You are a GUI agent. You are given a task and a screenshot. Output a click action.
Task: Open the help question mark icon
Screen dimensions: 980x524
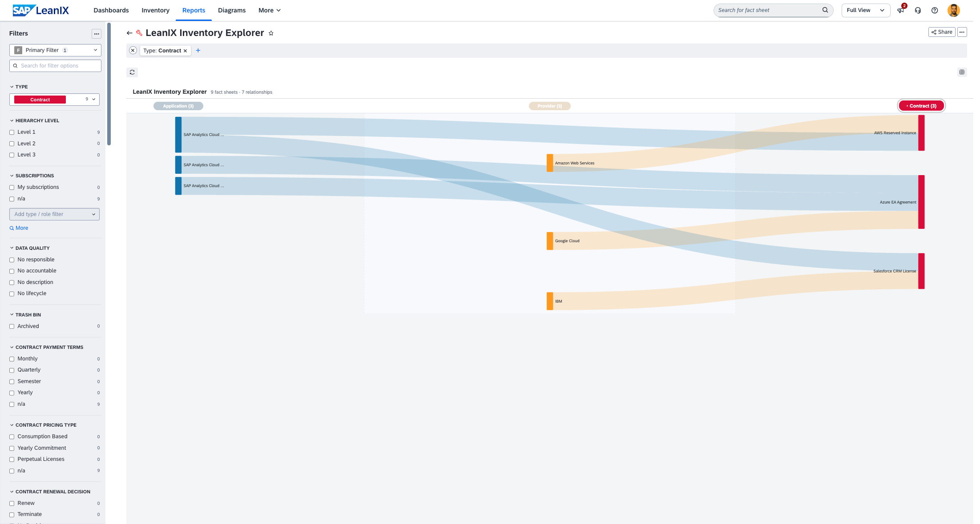tap(935, 10)
